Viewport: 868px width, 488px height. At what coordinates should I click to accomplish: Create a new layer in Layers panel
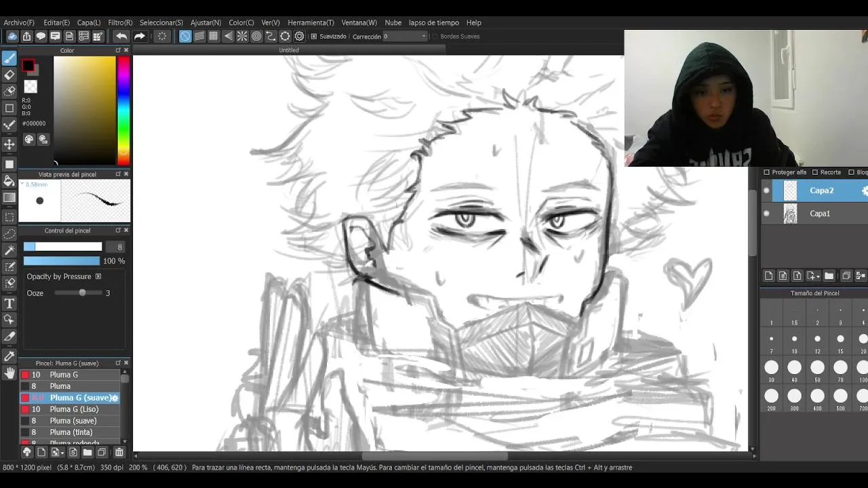point(768,276)
